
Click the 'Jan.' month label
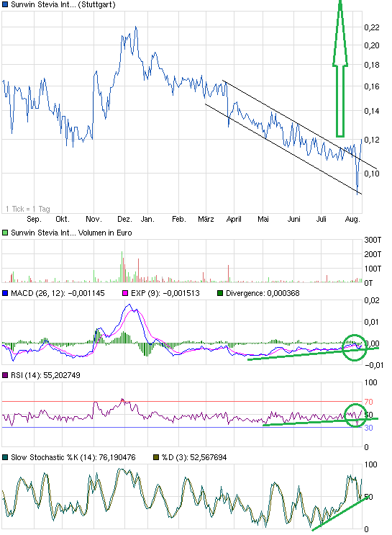tap(147, 219)
